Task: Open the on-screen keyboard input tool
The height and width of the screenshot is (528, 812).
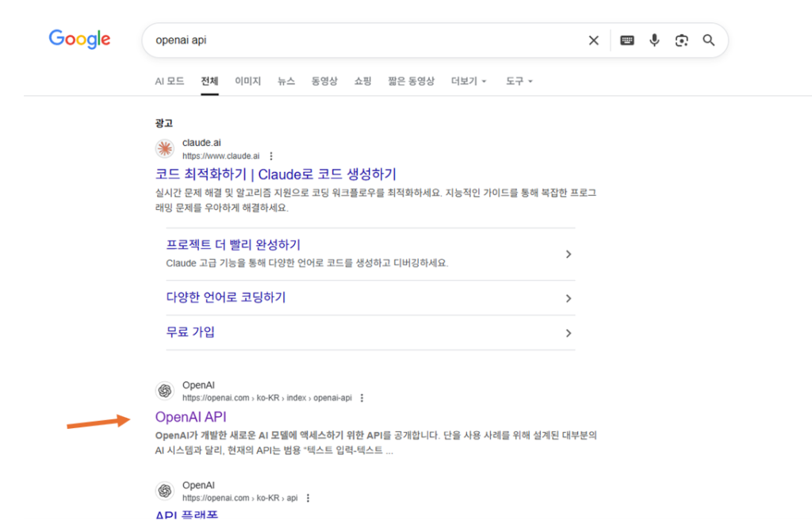Action: click(x=627, y=40)
